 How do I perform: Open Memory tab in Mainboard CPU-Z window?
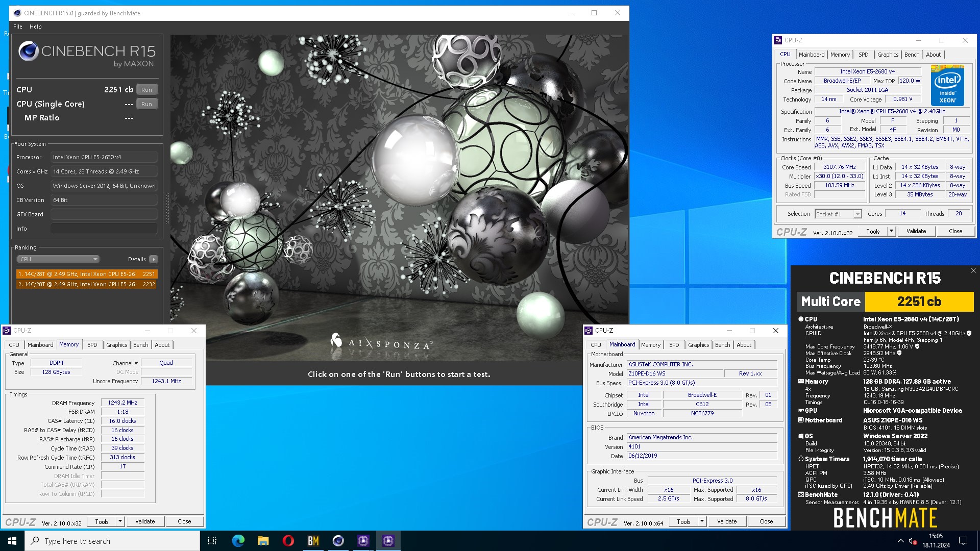(x=650, y=345)
